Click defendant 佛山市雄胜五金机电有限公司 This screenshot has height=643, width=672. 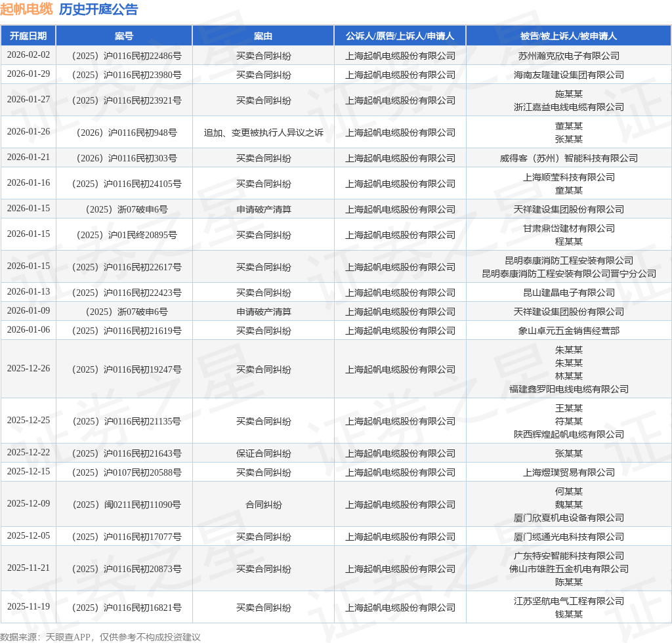pyautogui.click(x=569, y=569)
